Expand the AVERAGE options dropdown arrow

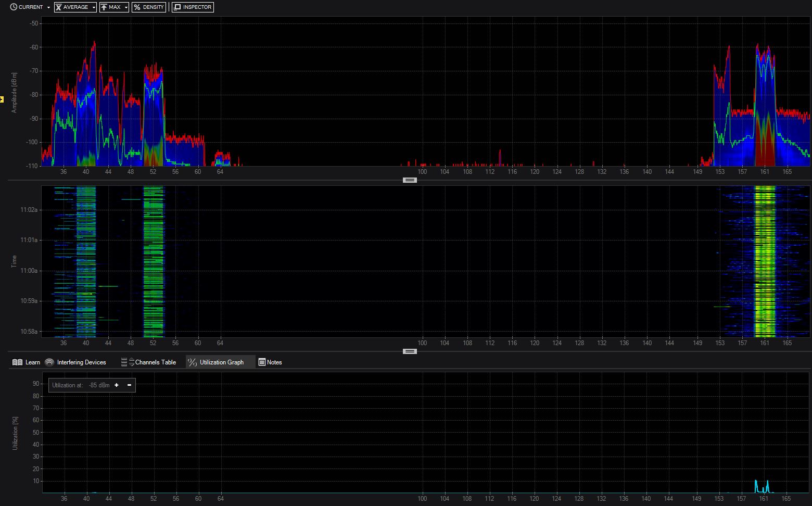point(94,8)
